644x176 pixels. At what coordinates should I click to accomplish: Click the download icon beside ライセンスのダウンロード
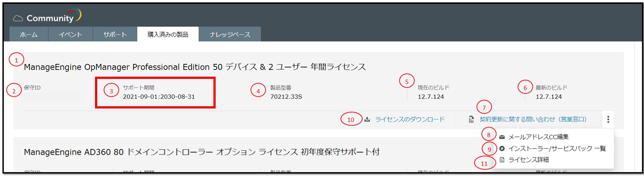coord(367,119)
